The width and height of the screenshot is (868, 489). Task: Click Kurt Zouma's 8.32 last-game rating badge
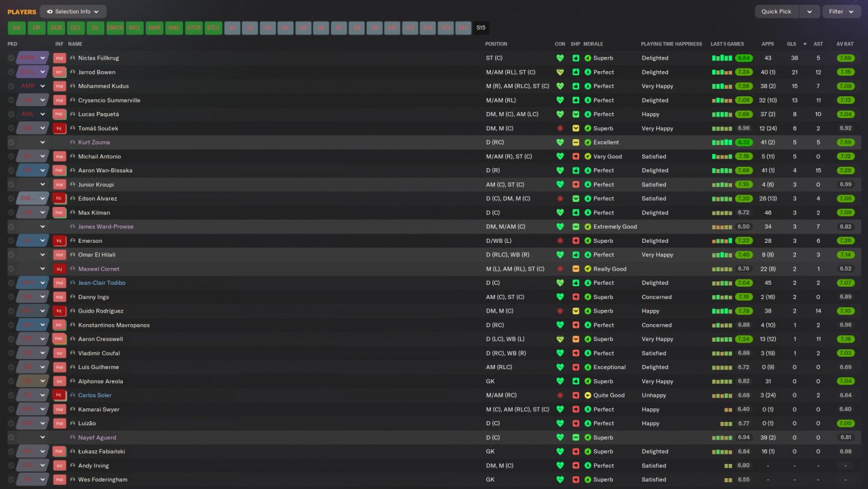pos(744,142)
